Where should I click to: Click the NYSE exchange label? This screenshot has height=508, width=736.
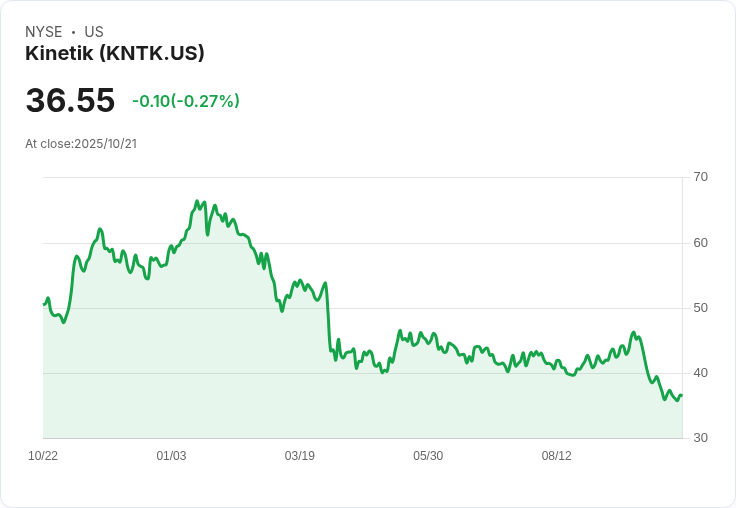tap(44, 32)
